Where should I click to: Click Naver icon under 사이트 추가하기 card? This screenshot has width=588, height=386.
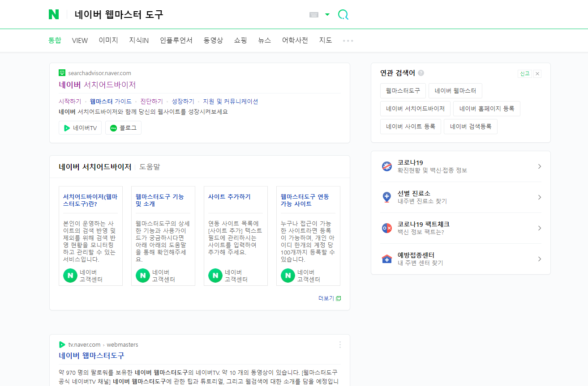pyautogui.click(x=215, y=276)
